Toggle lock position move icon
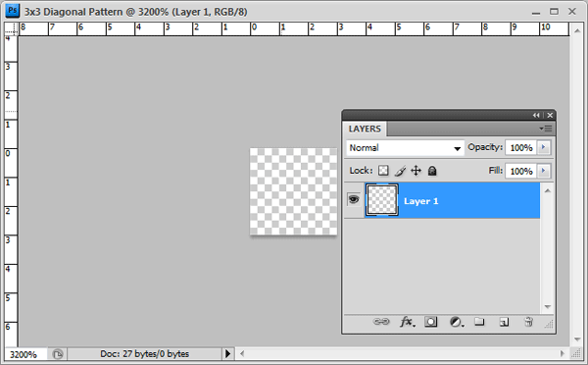588x365 pixels. [x=416, y=171]
